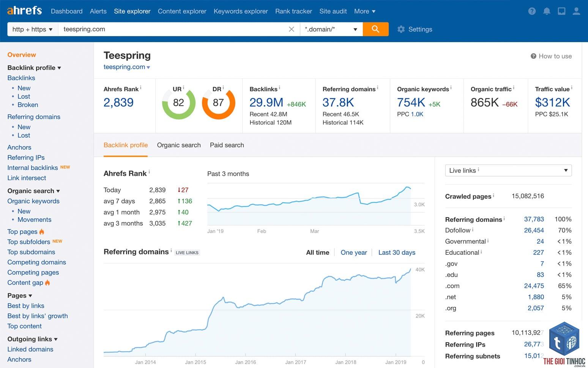This screenshot has width=588, height=368.
Task: Open Best by links' growth in sidebar
Action: click(38, 316)
